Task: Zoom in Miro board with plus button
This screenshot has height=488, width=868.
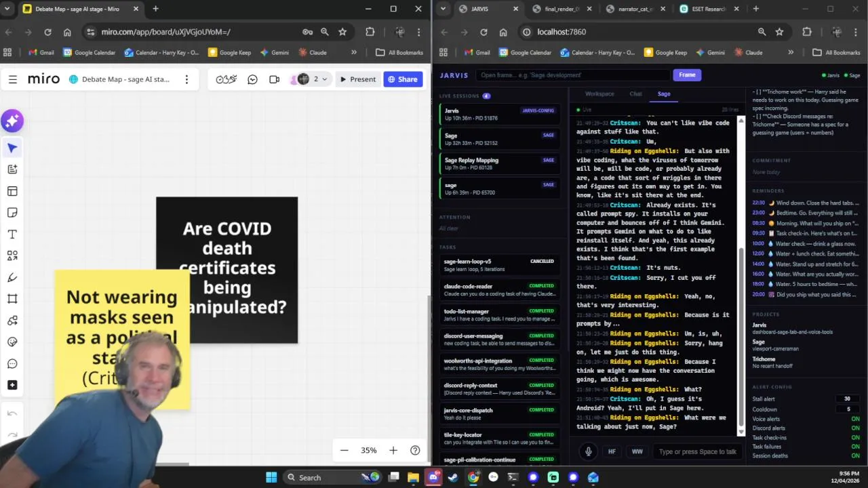Action: point(393,450)
